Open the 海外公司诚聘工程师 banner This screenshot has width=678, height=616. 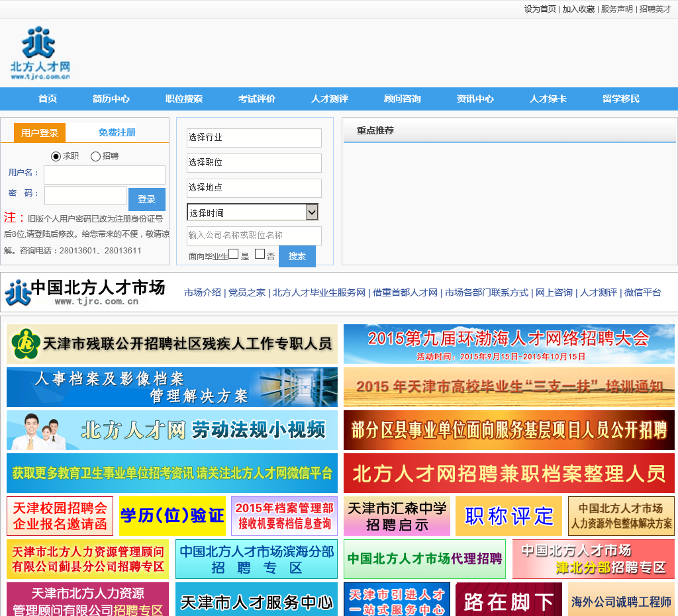(621, 599)
